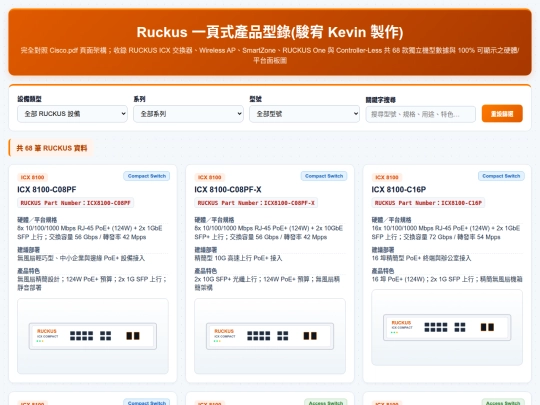Click ICX 8100 series tag on C16P card
Screen dimensions: 540x405
click(x=387, y=177)
